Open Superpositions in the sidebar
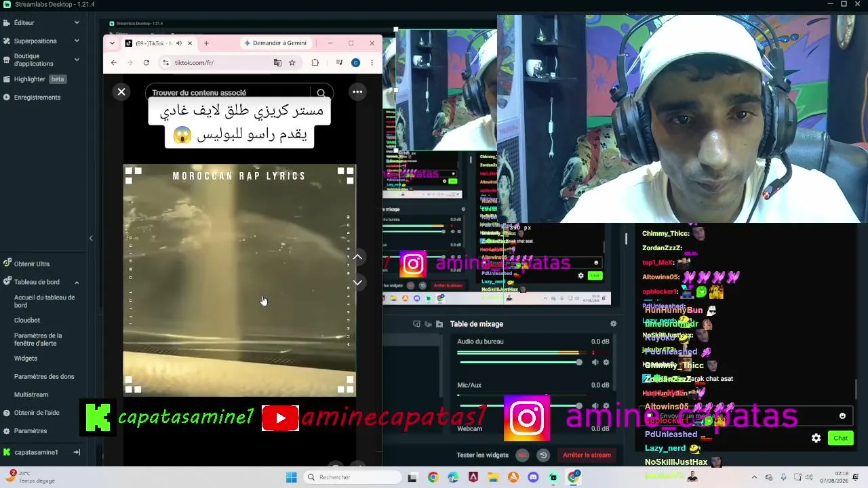 pyautogui.click(x=35, y=41)
